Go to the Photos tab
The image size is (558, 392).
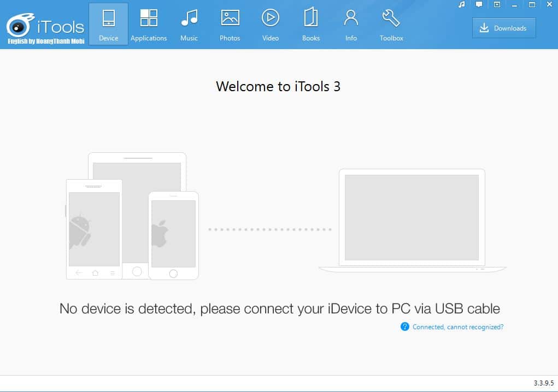pos(230,24)
